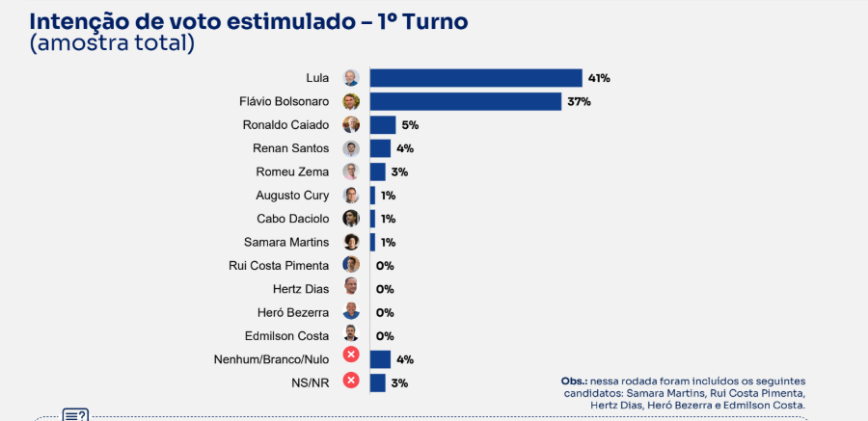Click the Rui Costa Pimenta avatar

(351, 265)
